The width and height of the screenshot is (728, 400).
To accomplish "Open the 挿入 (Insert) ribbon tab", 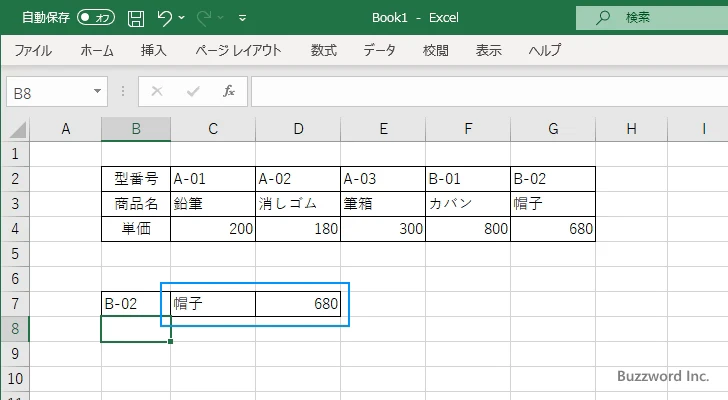I will click(153, 50).
